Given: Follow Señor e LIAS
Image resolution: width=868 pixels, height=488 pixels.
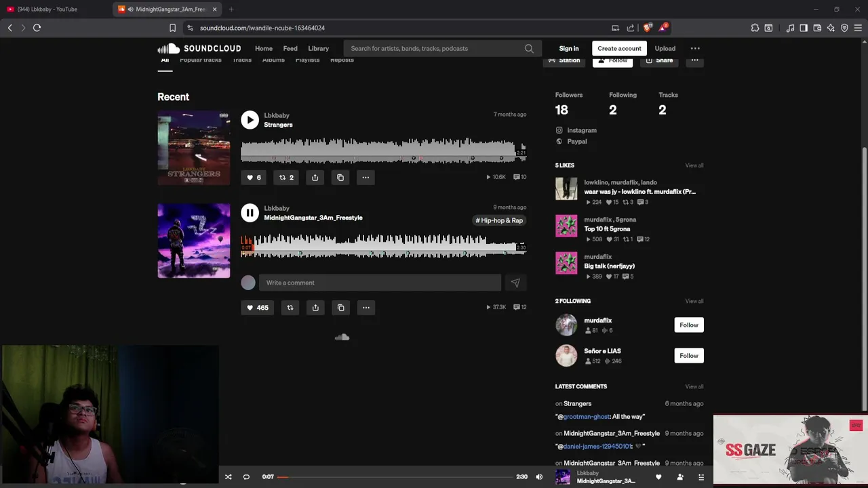Looking at the screenshot, I should (x=689, y=356).
